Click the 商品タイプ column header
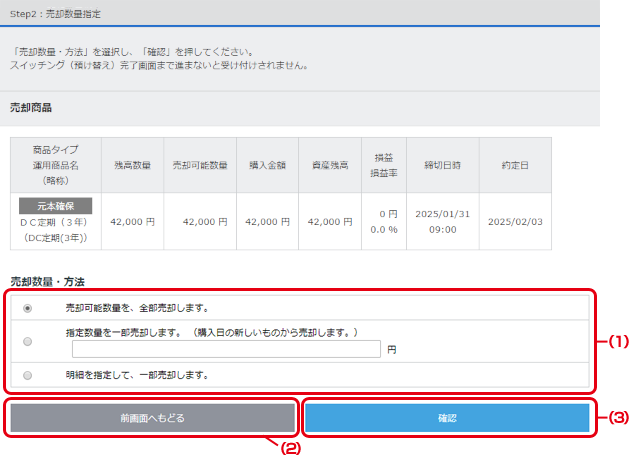The width and height of the screenshot is (630, 460). pyautogui.click(x=55, y=165)
